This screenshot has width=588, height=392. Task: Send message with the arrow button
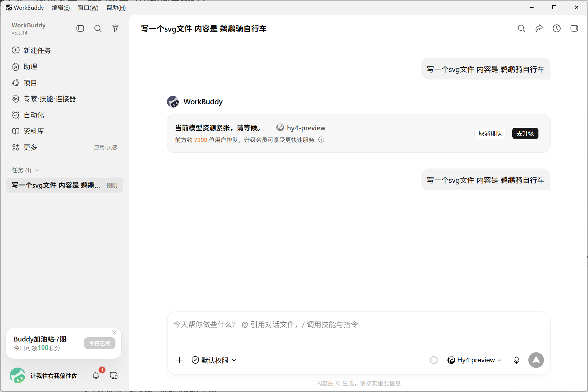[x=536, y=360]
